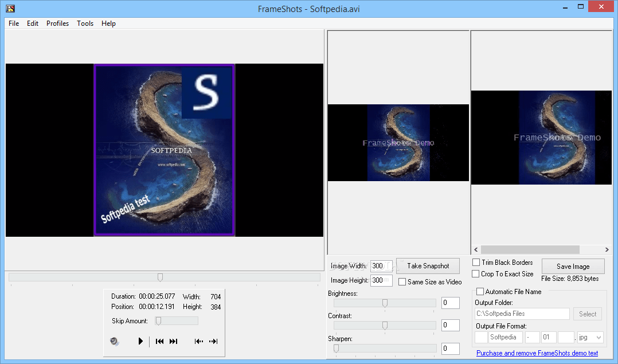Open the Tools menu
The image size is (618, 364).
pos(85,24)
